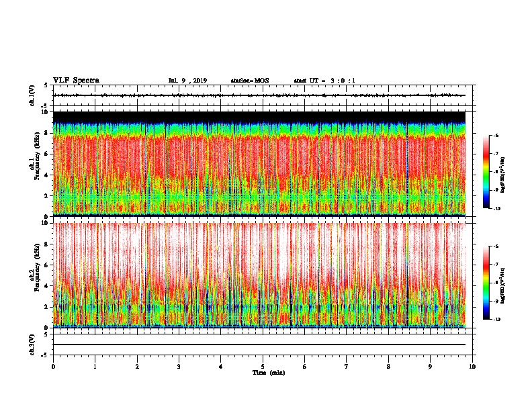Click the "ch.1(V)" waveform axis label
Screen dimensions: 532x411
[x=32, y=95]
